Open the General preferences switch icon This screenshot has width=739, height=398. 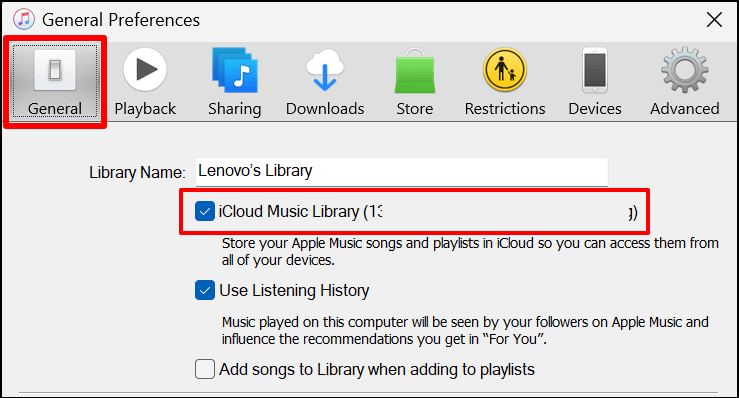coord(55,70)
